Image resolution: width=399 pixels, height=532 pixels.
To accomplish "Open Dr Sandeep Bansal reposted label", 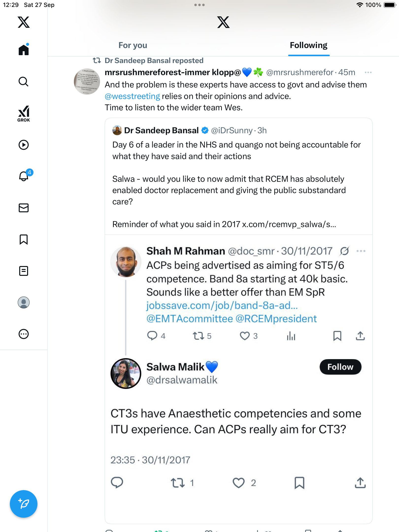I will pyautogui.click(x=154, y=61).
